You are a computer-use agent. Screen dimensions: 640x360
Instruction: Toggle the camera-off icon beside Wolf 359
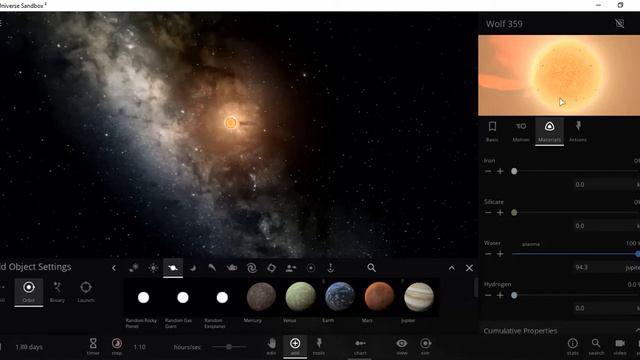(x=620, y=23)
